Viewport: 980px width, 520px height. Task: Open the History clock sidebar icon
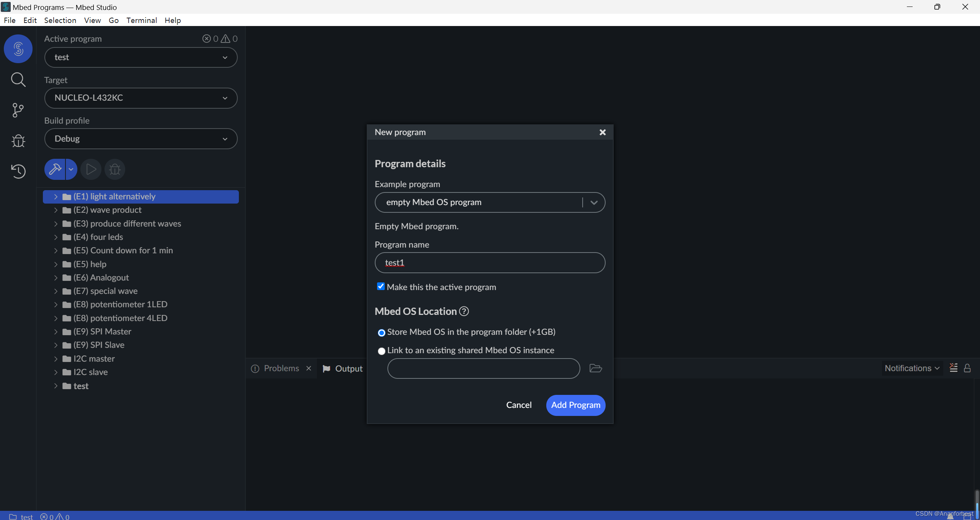pyautogui.click(x=18, y=171)
